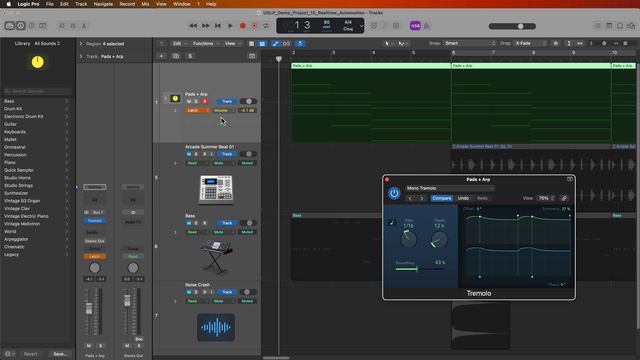Click the Search Sounds field
This screenshot has width=640, height=360.
tap(38, 91)
